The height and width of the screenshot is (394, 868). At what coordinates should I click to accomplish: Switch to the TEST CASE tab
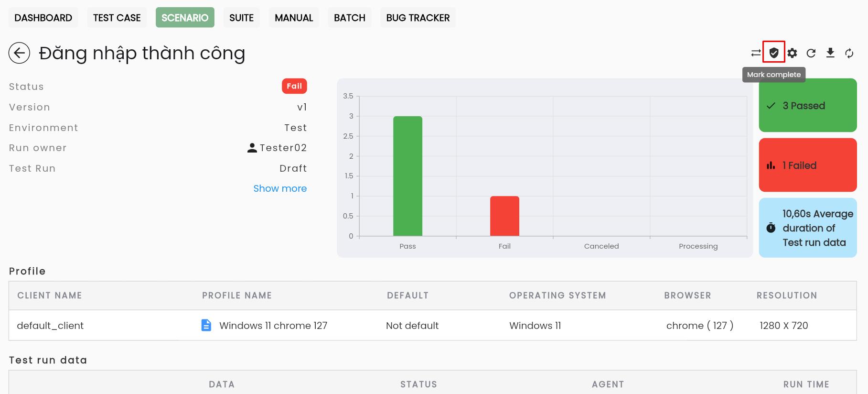pos(117,18)
